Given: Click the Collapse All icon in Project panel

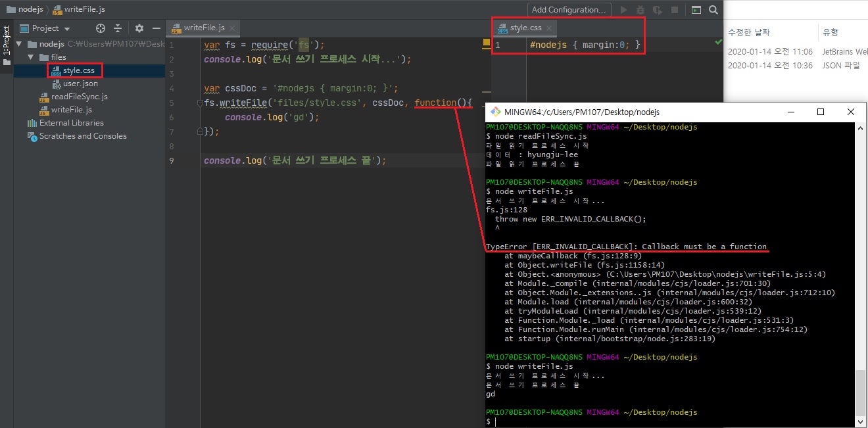Looking at the screenshot, I should (118, 28).
